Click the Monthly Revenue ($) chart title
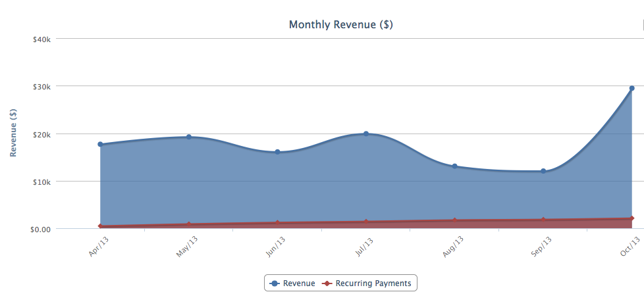The width and height of the screenshot is (644, 294). (340, 24)
